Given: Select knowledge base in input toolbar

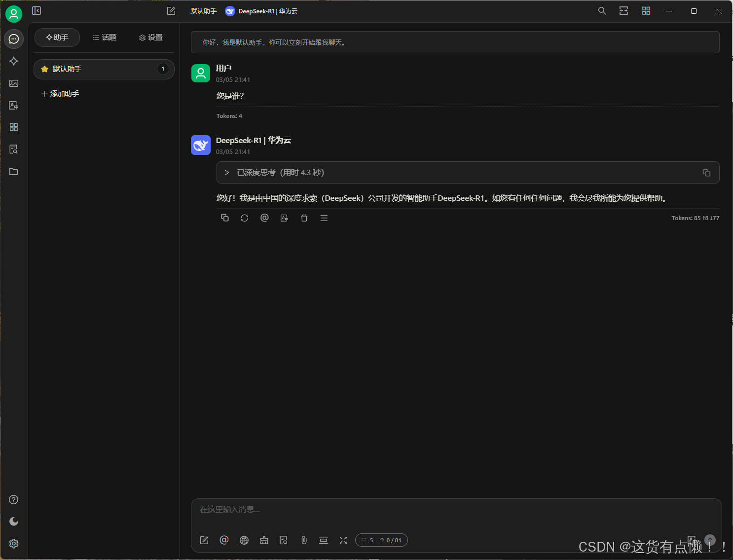Looking at the screenshot, I should pyautogui.click(x=284, y=540).
